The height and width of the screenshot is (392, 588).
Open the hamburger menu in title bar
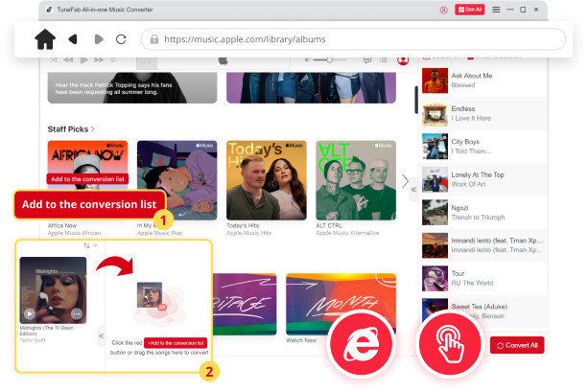[496, 10]
